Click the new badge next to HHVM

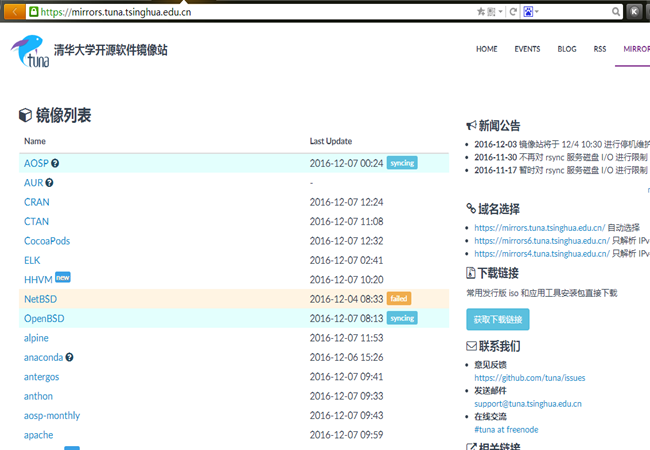tap(63, 277)
